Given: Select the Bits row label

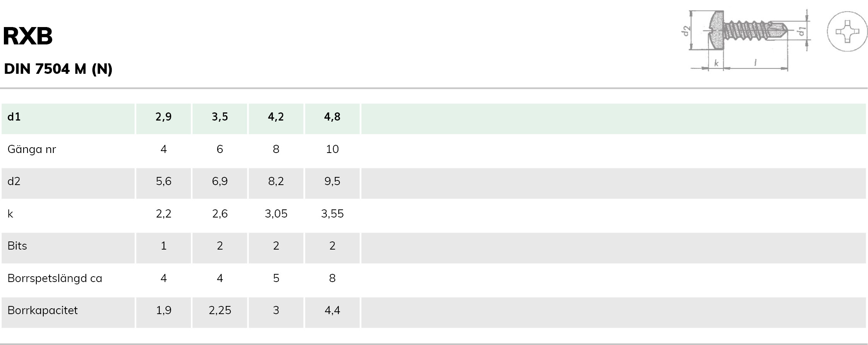Looking at the screenshot, I should pos(17,246).
